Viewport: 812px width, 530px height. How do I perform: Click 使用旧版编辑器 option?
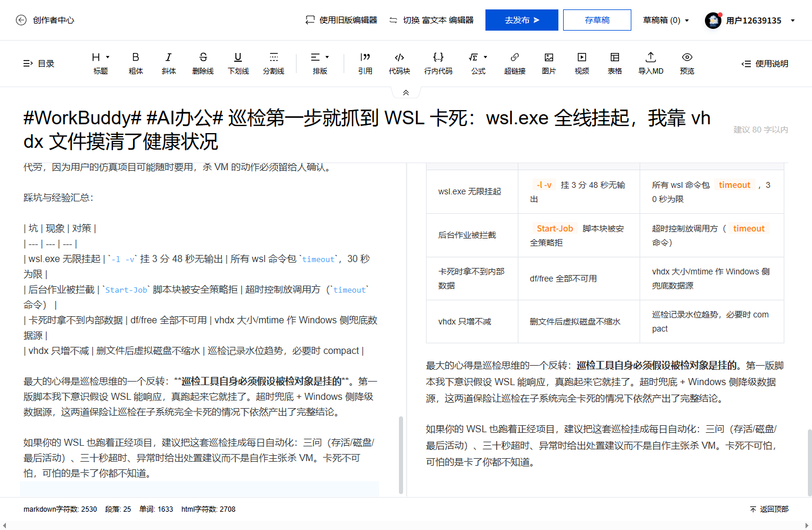coord(341,20)
